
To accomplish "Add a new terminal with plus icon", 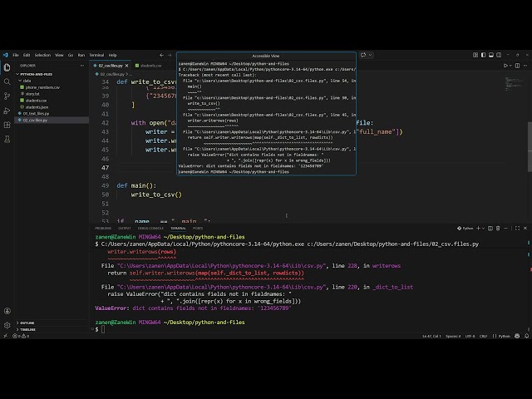I will [x=479, y=229].
